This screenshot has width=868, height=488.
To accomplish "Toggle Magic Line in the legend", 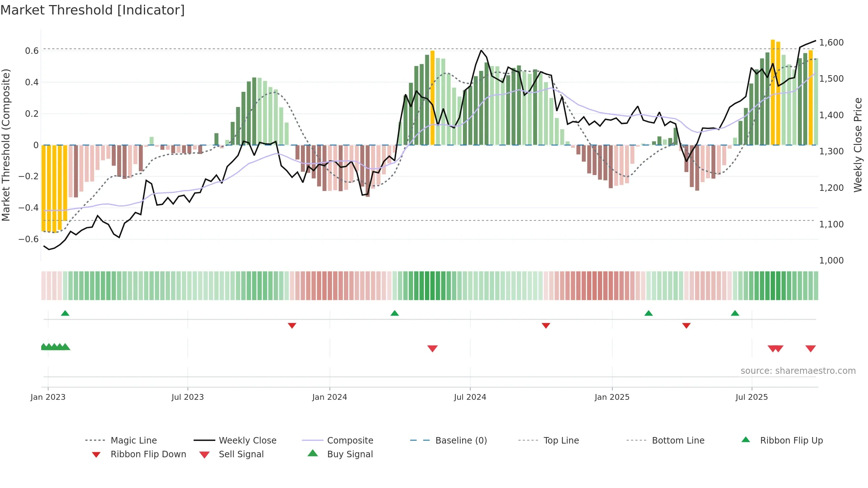I will pos(121,440).
